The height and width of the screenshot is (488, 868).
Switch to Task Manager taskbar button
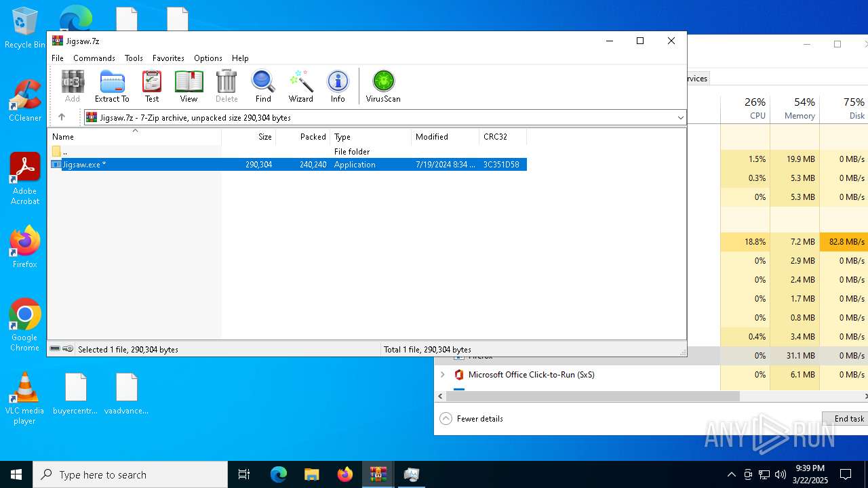coord(412,474)
